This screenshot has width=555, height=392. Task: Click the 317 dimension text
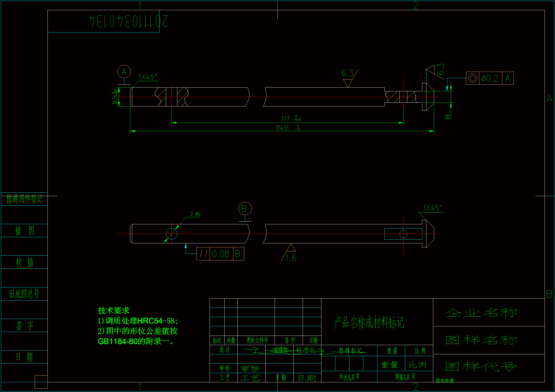(x=285, y=119)
